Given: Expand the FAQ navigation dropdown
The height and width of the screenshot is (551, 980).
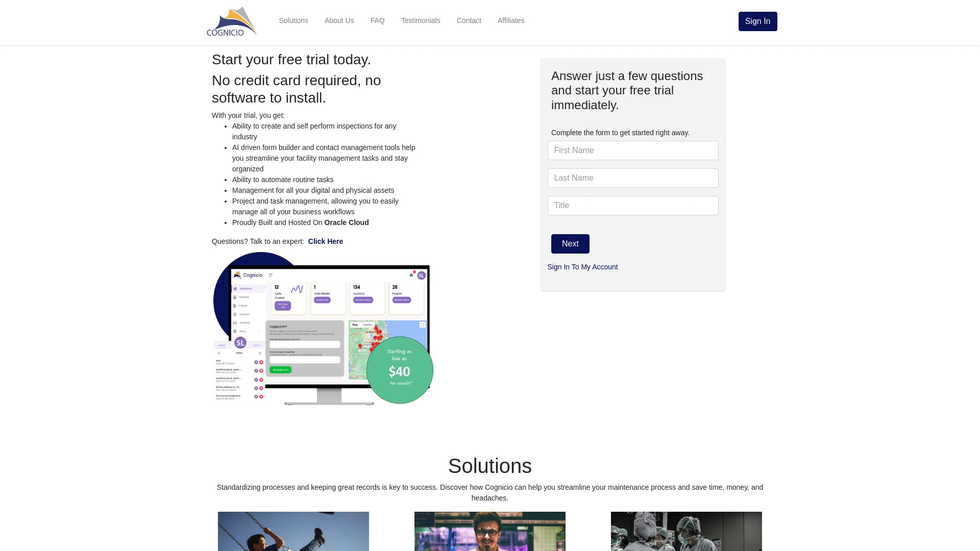Looking at the screenshot, I should point(377,20).
